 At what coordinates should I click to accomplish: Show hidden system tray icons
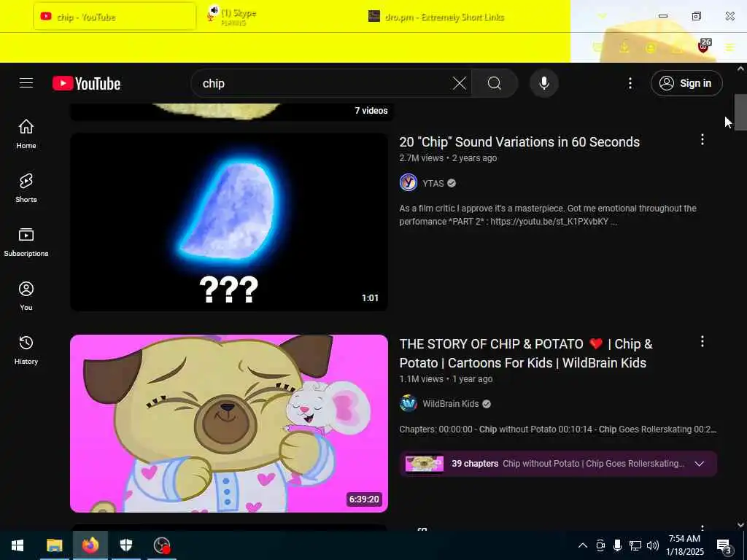[x=583, y=545]
